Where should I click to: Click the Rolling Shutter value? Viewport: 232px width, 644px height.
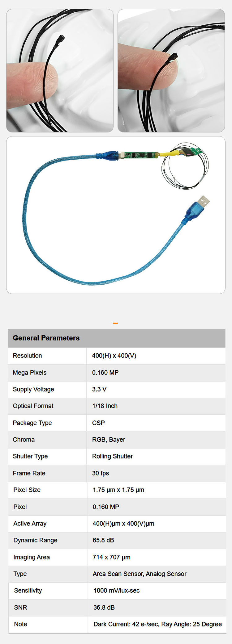pyautogui.click(x=112, y=456)
